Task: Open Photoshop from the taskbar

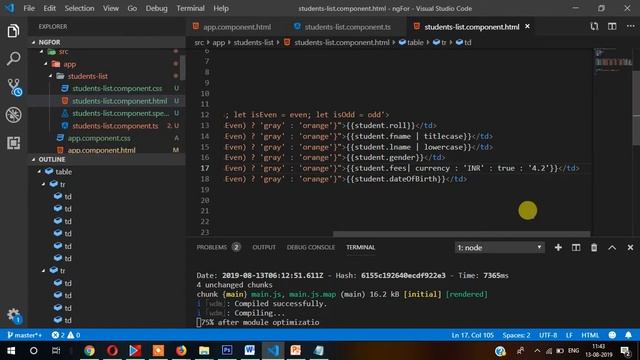Action: tap(227, 351)
